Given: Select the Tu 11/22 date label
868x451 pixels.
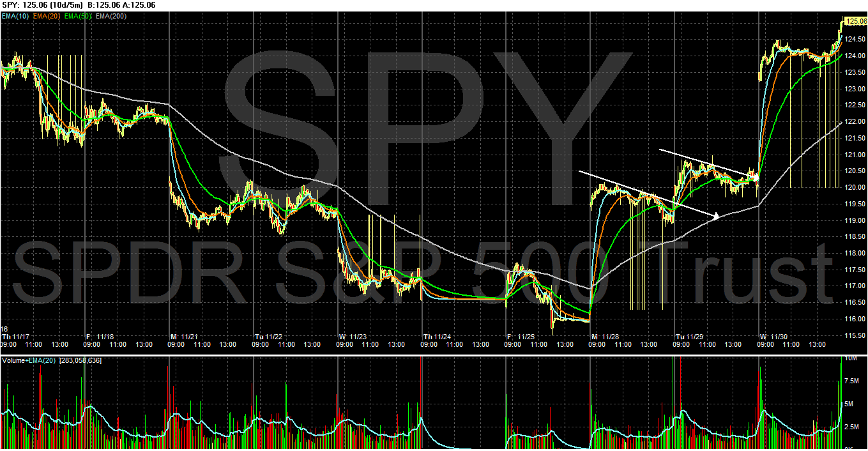Looking at the screenshot, I should click(268, 336).
